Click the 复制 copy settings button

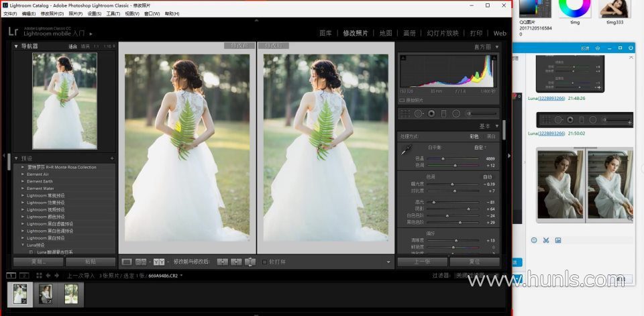tap(38, 262)
